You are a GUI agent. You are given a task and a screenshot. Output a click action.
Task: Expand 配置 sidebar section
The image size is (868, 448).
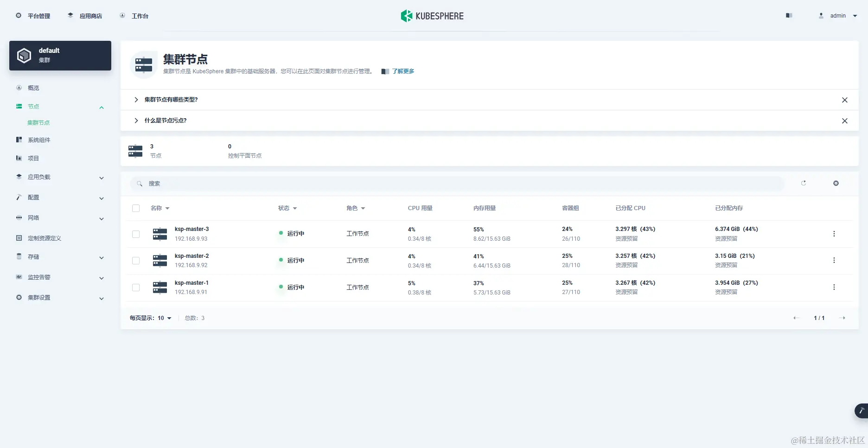(x=102, y=198)
